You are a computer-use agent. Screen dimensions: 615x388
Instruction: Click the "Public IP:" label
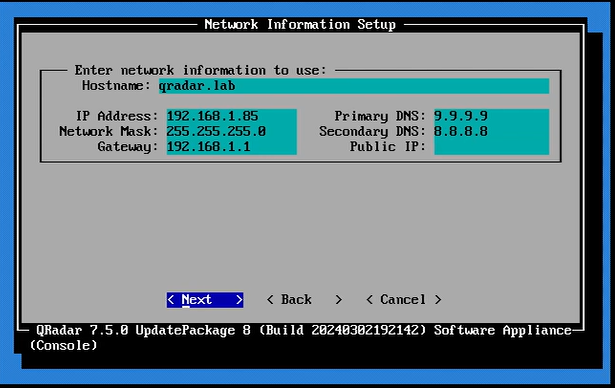388,147
